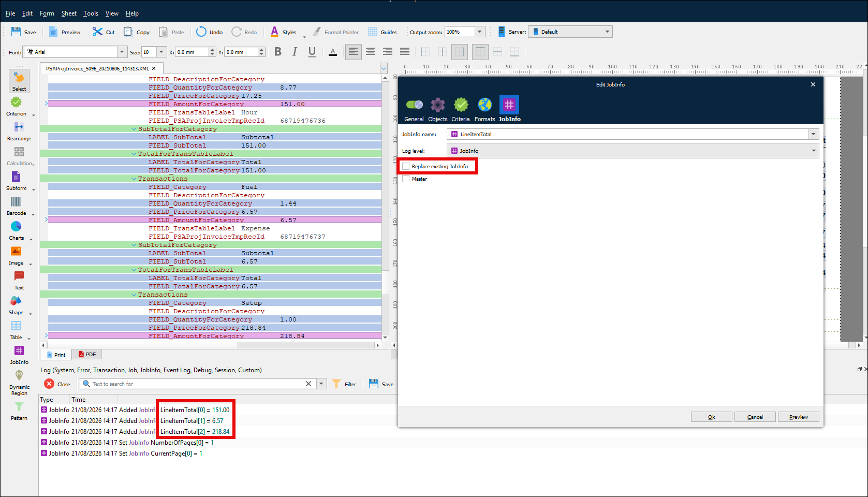This screenshot has height=497, width=868.
Task: Open the Sheet menu
Action: pyautogui.click(x=69, y=13)
